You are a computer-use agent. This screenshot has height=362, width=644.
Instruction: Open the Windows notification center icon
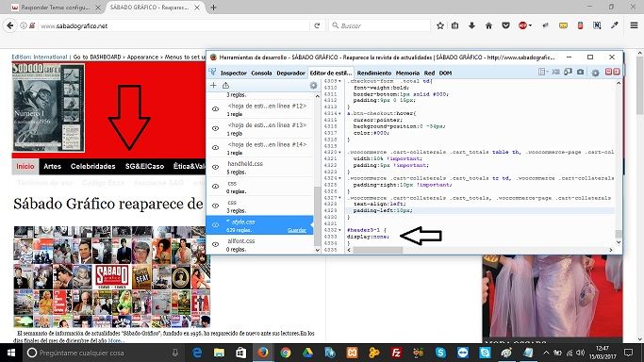click(x=628, y=353)
